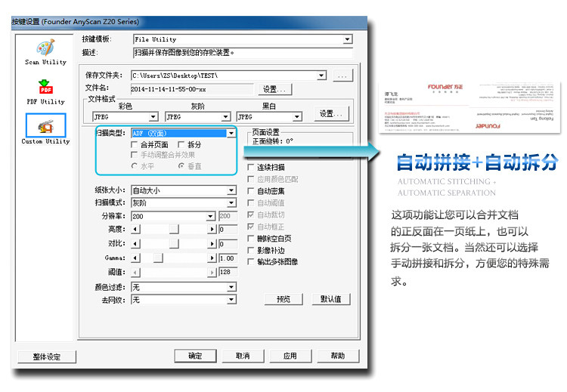Viewport: 567px width, 392px height.
Task: Click the contrast (对比) slider left arrow
Action: point(135,244)
